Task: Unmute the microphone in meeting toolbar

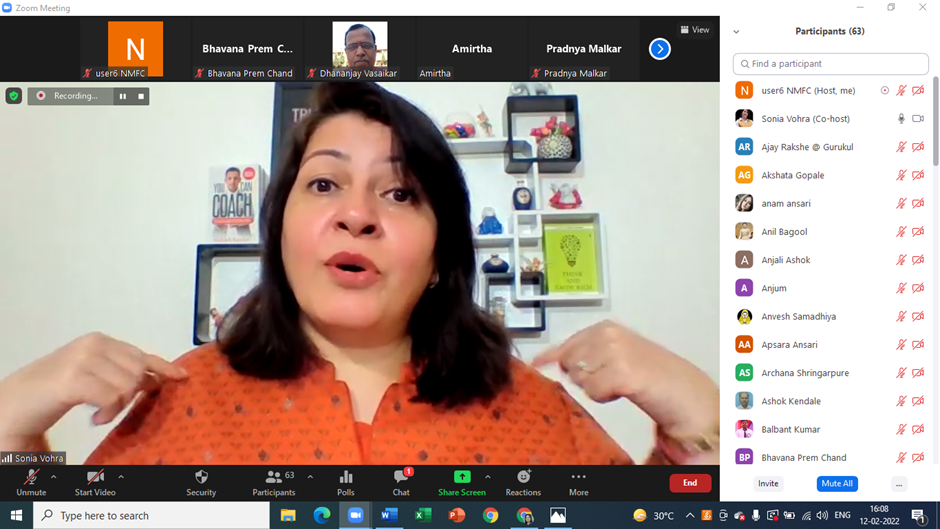Action: point(31,478)
